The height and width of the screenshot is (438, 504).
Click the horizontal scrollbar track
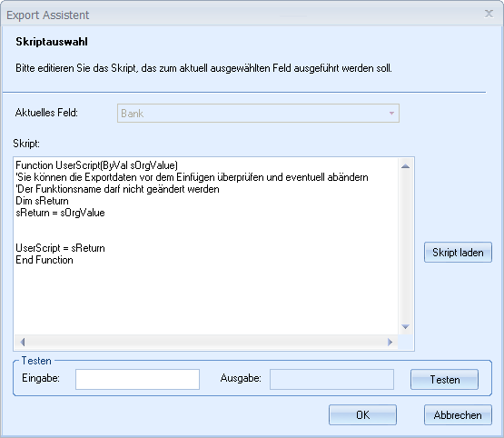206,342
